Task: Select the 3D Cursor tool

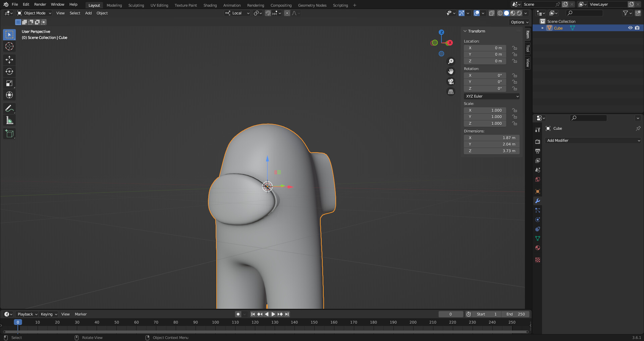Action: [9, 46]
